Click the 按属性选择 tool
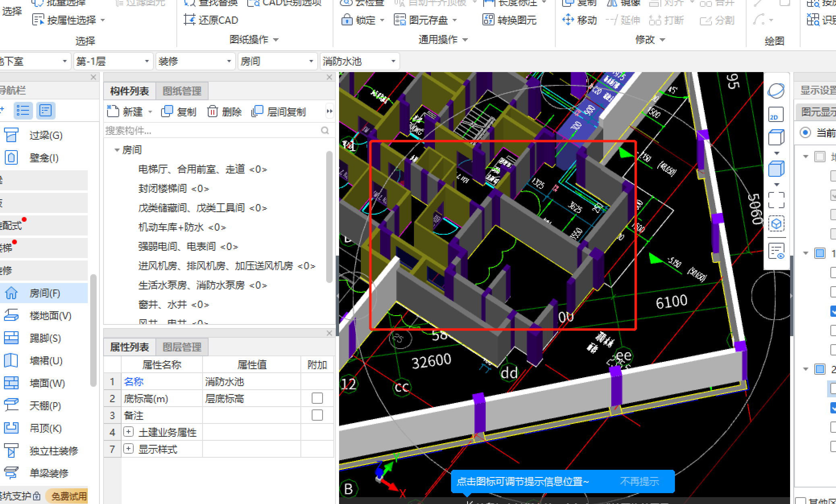The image size is (836, 504). 68,20
